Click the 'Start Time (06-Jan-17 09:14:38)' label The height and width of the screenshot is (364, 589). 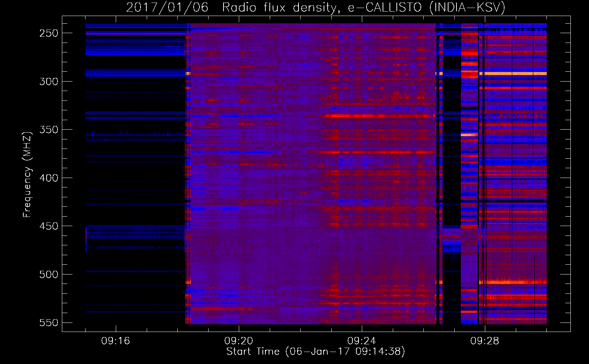click(x=316, y=352)
